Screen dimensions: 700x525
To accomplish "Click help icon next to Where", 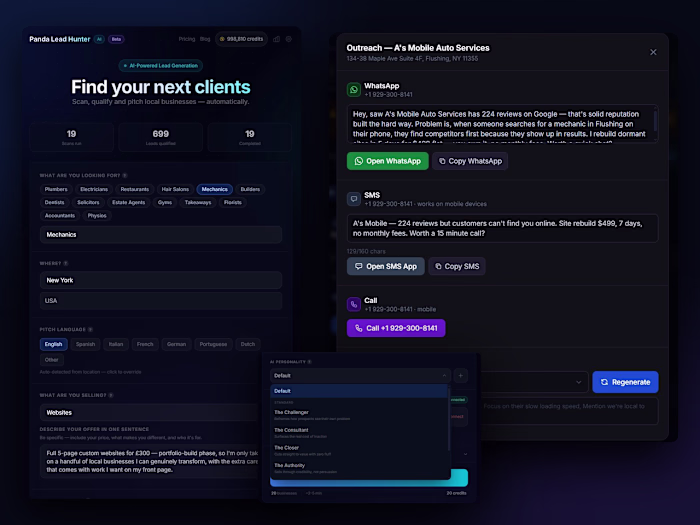I will pos(66,263).
